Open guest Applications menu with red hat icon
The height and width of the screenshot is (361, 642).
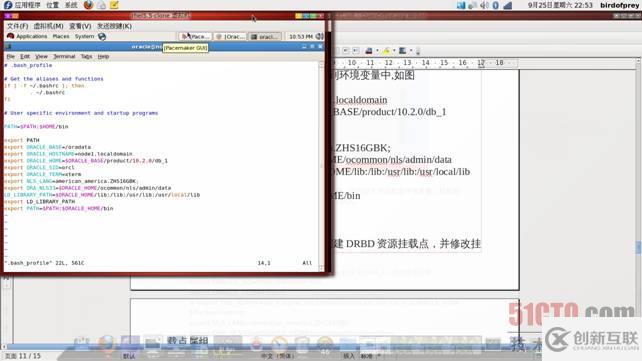click(27, 36)
